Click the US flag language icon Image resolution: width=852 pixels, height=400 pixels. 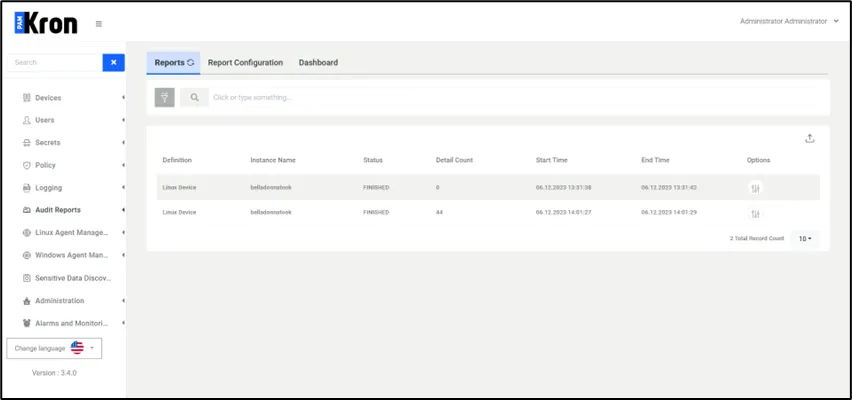click(77, 348)
